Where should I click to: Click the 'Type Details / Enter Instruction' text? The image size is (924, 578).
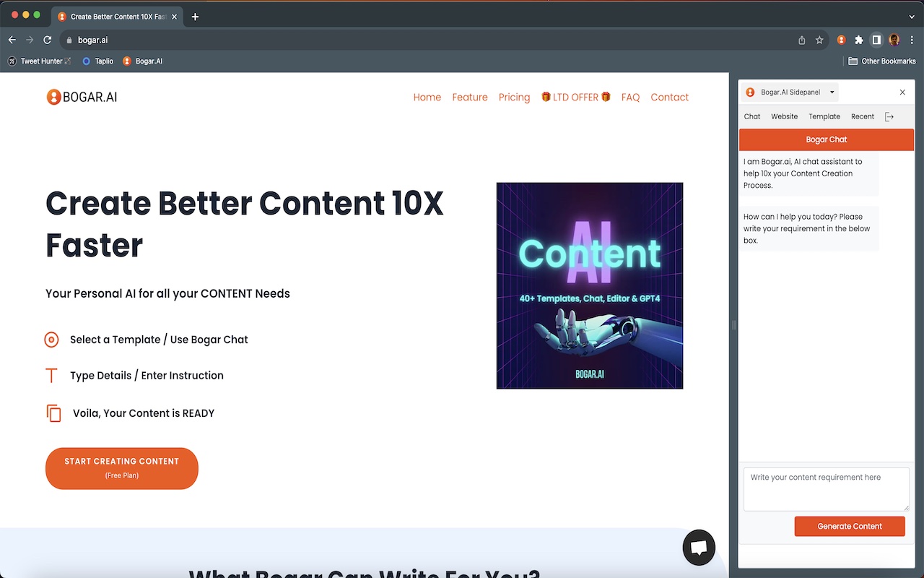(147, 376)
